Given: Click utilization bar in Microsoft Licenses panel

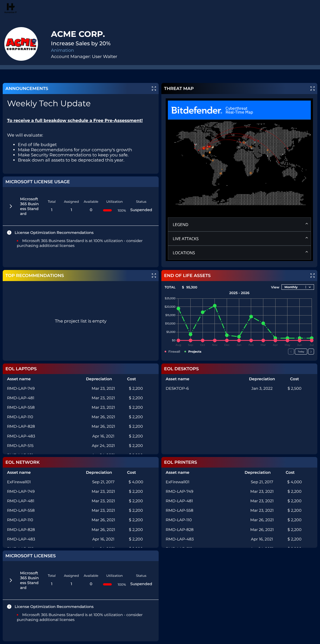Looking at the screenshot, I should tap(107, 584).
